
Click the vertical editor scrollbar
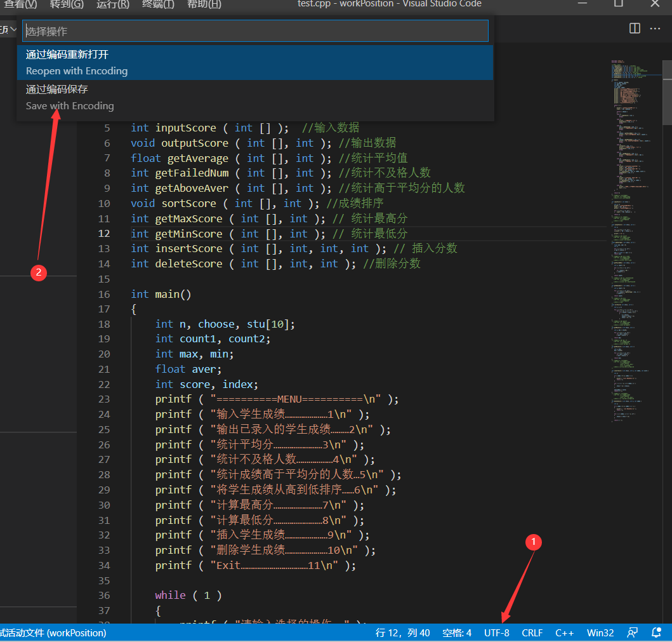668,92
